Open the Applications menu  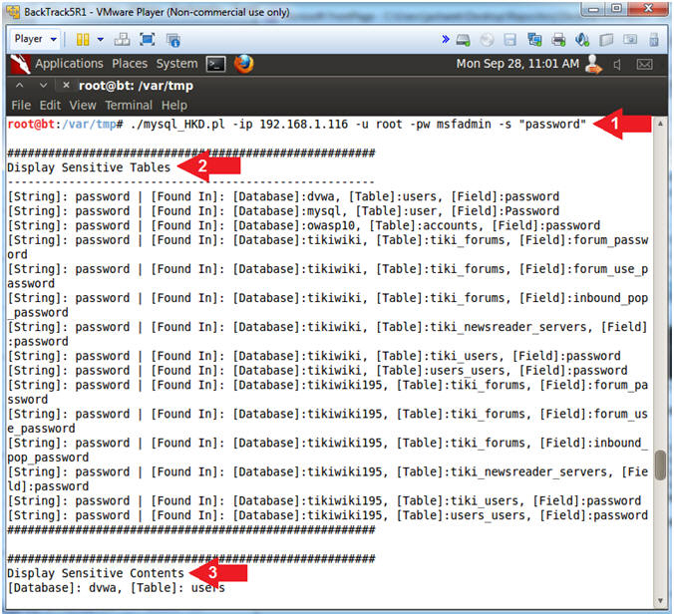(x=69, y=64)
